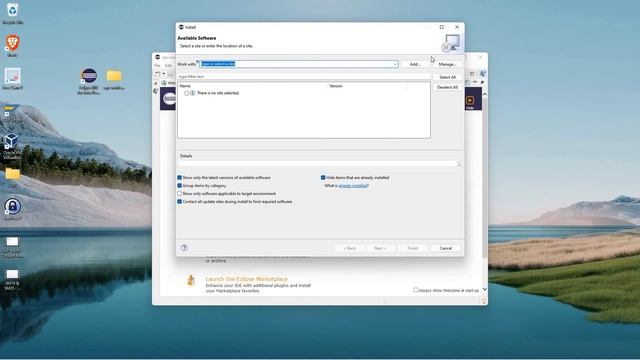Toggle Contact all update sites during install
The image size is (640, 360).
pos(179,202)
